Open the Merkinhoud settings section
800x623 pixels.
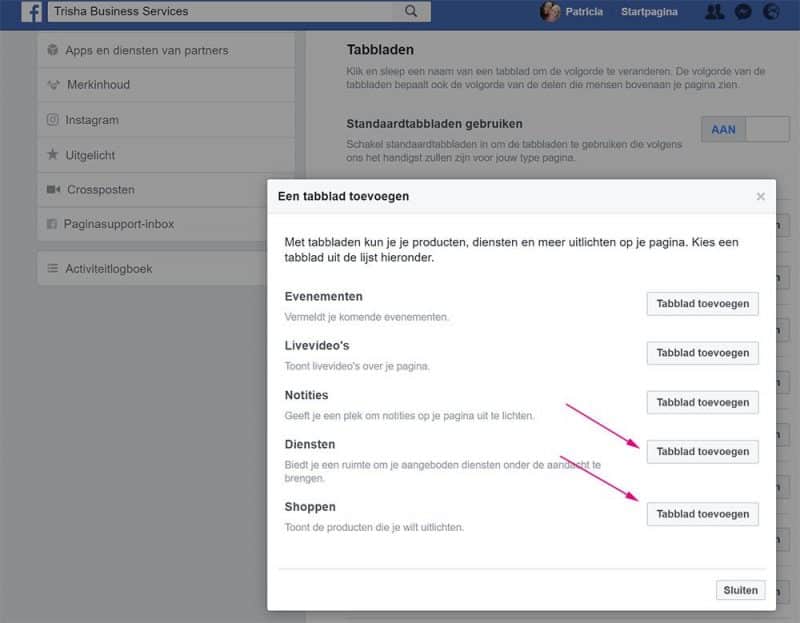166,85
